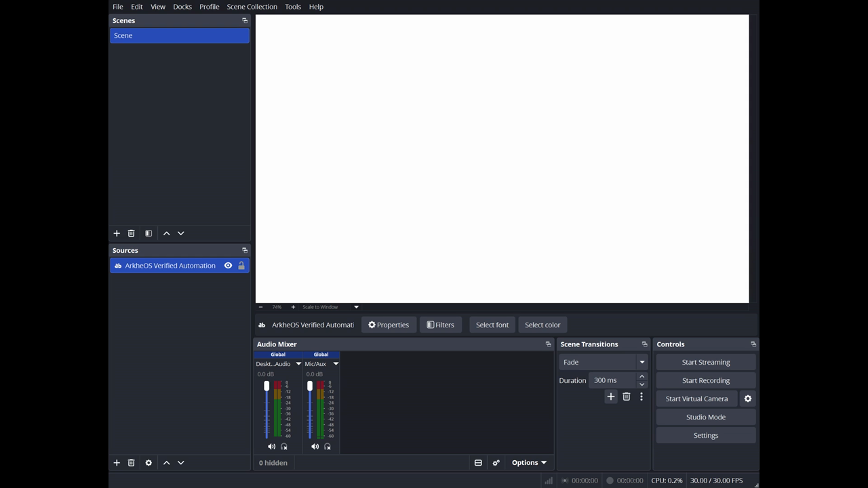
Task: Mute Desktop Audio speaker icon
Action: click(272, 447)
